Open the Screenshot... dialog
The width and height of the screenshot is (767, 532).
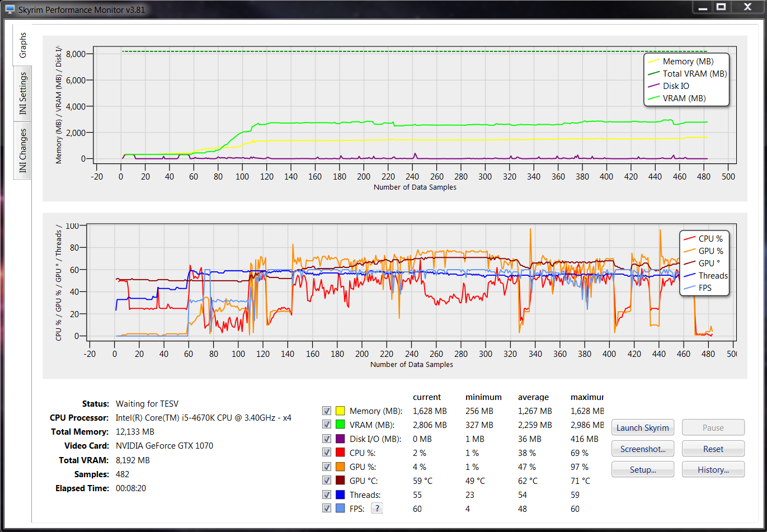[643, 449]
